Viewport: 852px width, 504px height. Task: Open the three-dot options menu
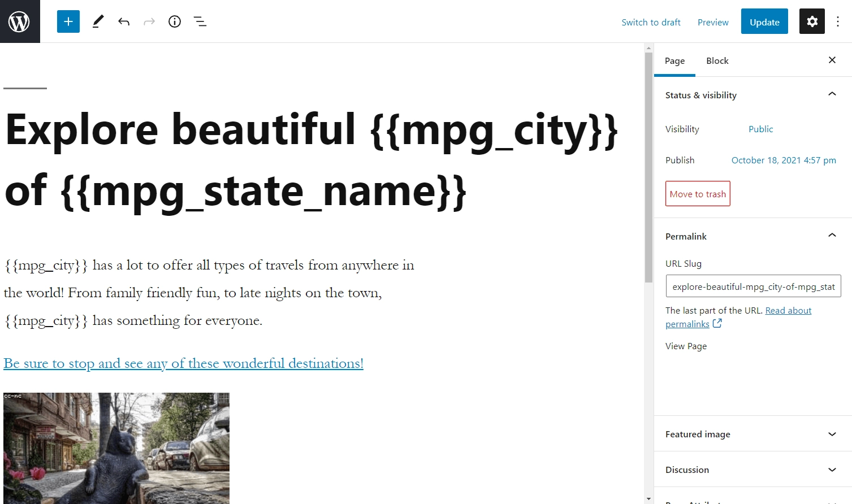[838, 21]
